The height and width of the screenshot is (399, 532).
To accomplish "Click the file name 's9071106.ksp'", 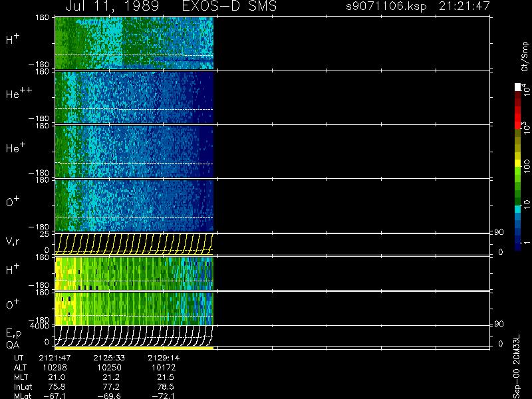I will pos(386,6).
